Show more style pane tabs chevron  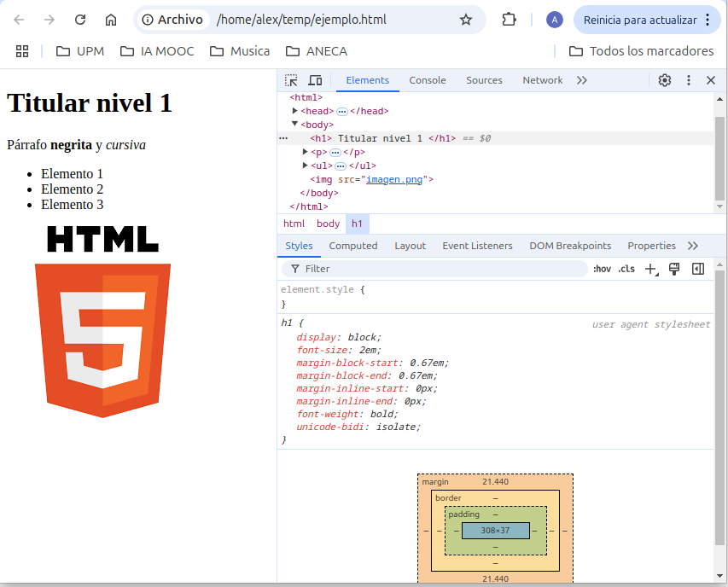click(x=693, y=246)
